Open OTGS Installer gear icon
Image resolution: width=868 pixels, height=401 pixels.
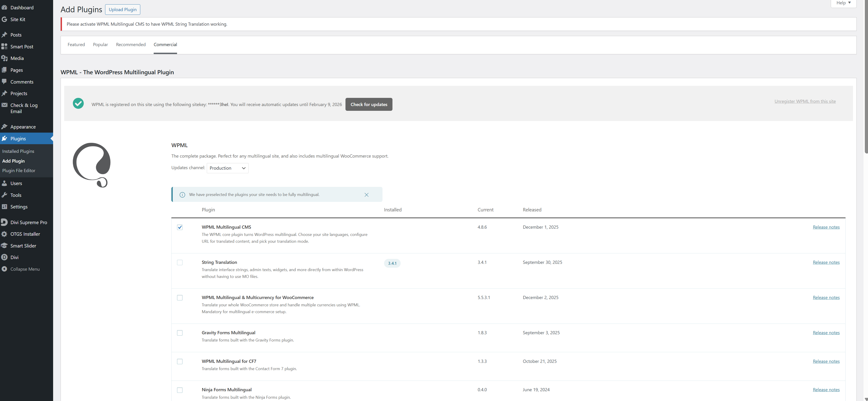[4, 234]
